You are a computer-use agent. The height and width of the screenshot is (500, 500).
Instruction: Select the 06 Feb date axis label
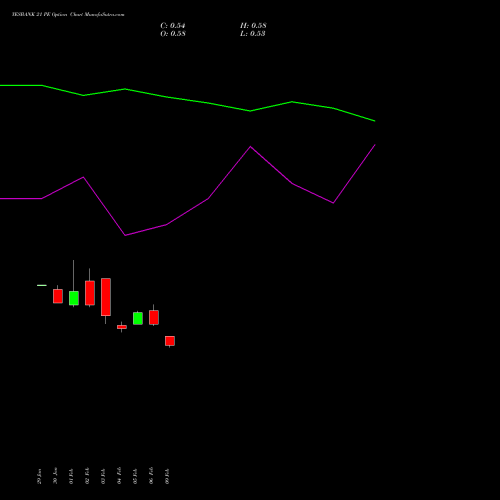151,476
